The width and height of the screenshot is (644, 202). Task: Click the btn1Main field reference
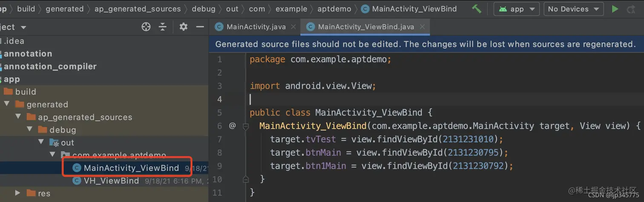(x=326, y=166)
